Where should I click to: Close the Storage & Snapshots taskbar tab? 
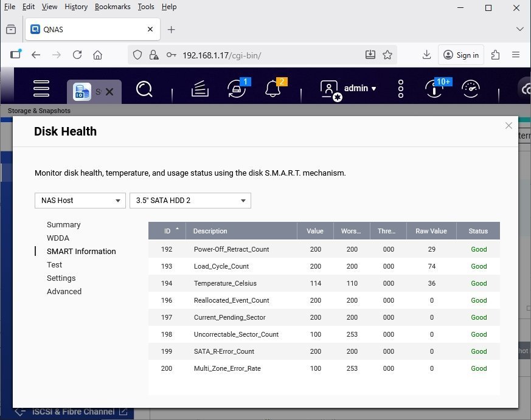tap(109, 92)
